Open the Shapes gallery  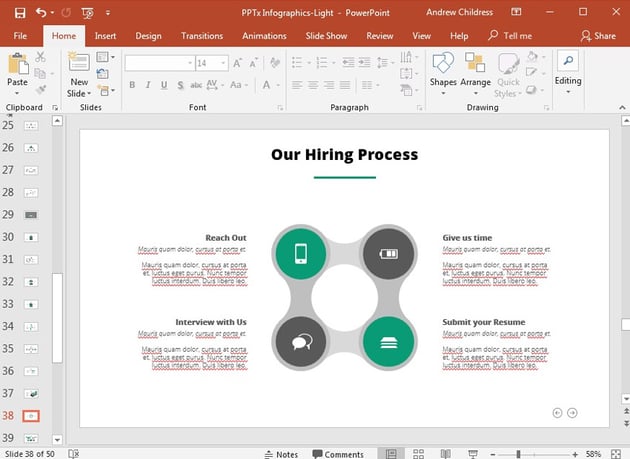point(443,72)
